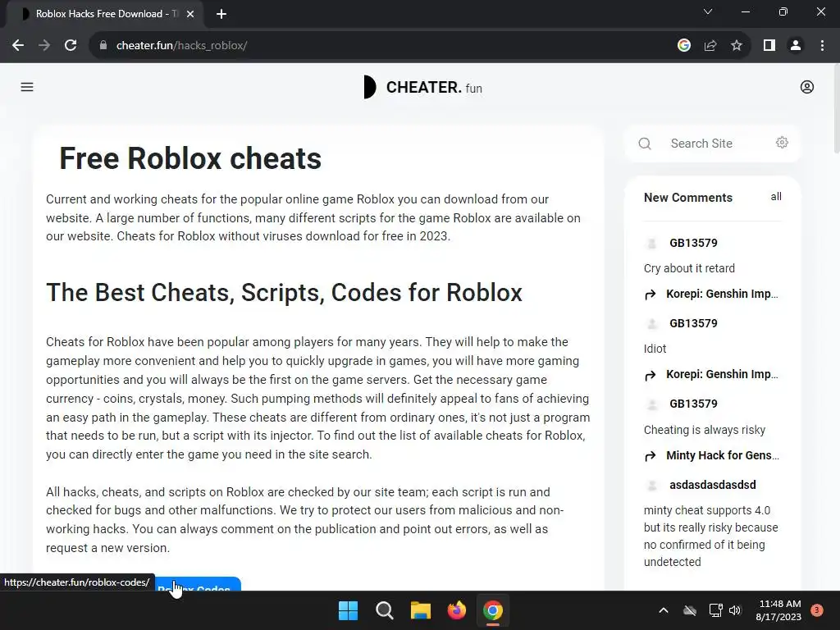Image resolution: width=840 pixels, height=630 pixels.
Task: Bookmark this tab with star icon
Action: (737, 46)
